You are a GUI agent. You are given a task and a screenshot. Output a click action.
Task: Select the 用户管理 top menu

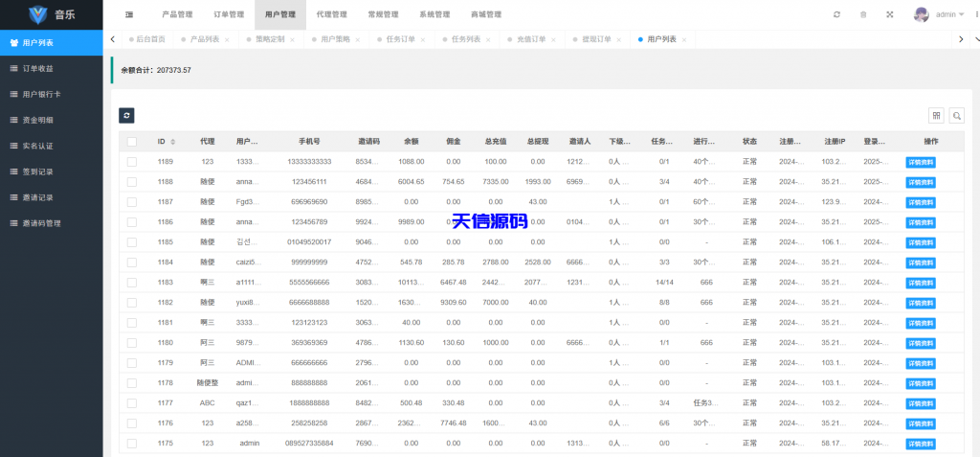pyautogui.click(x=280, y=14)
